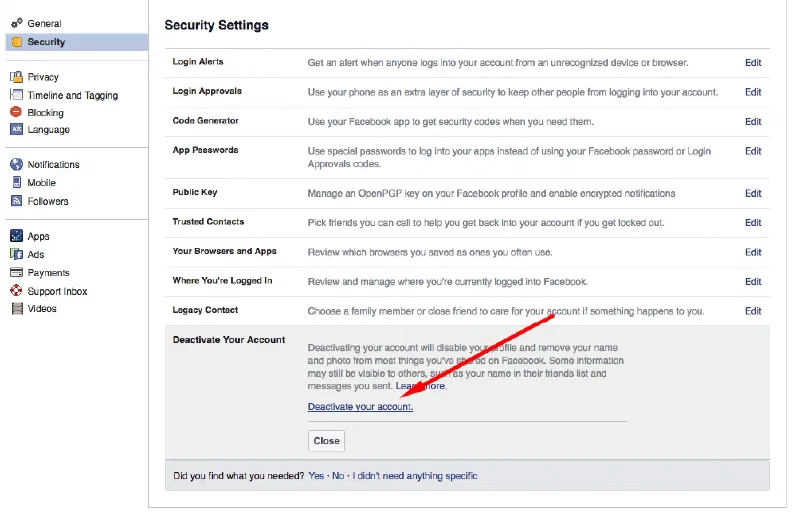Open the Followers RSS icon
The height and width of the screenshot is (512, 800).
16,201
